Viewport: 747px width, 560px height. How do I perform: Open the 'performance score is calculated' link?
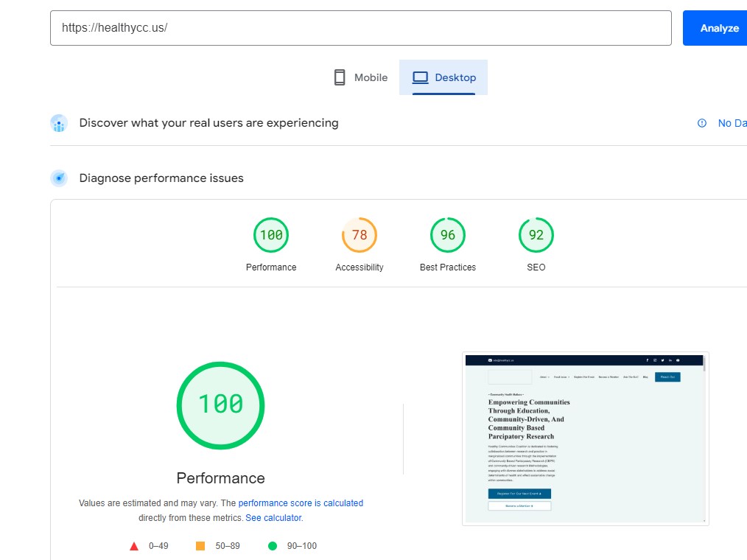coord(301,503)
